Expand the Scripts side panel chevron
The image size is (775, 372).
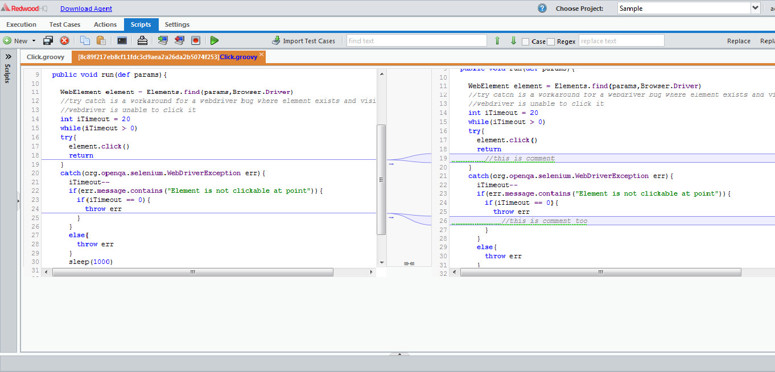click(x=8, y=56)
